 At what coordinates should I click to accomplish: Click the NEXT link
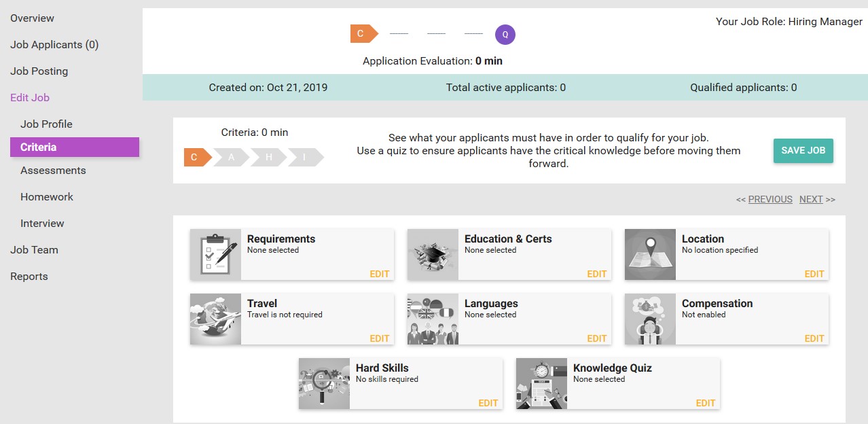(x=811, y=199)
